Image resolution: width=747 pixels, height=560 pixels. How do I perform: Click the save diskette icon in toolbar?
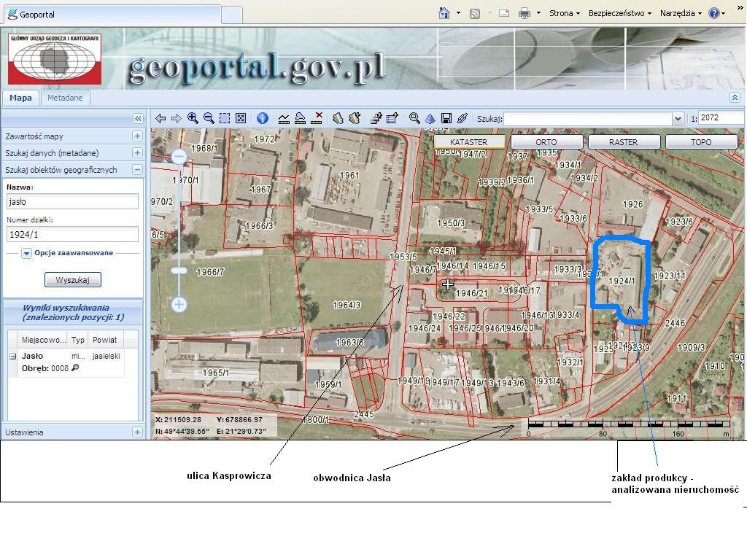pyautogui.click(x=446, y=118)
